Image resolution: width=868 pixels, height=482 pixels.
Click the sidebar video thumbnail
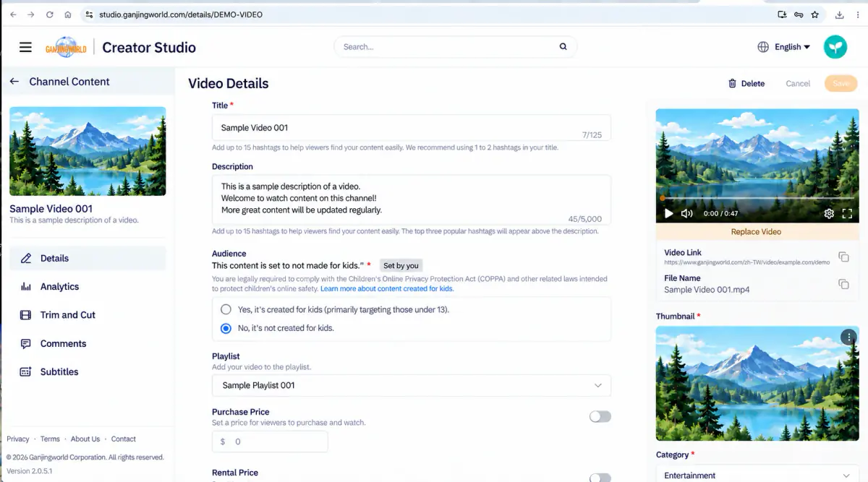pyautogui.click(x=88, y=151)
